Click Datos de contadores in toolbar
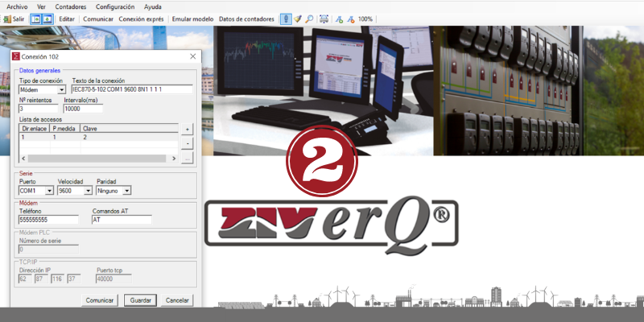644x322 pixels. coord(246,19)
